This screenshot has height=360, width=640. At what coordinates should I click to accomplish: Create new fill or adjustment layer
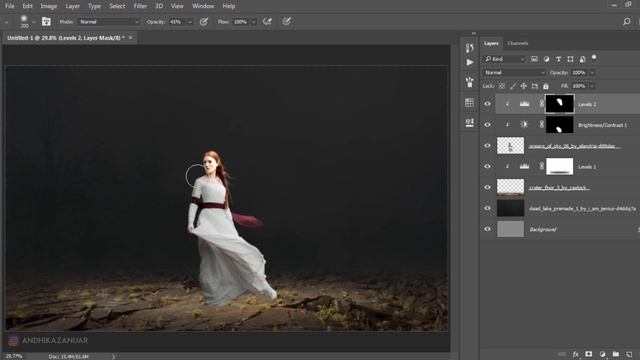coord(602,354)
